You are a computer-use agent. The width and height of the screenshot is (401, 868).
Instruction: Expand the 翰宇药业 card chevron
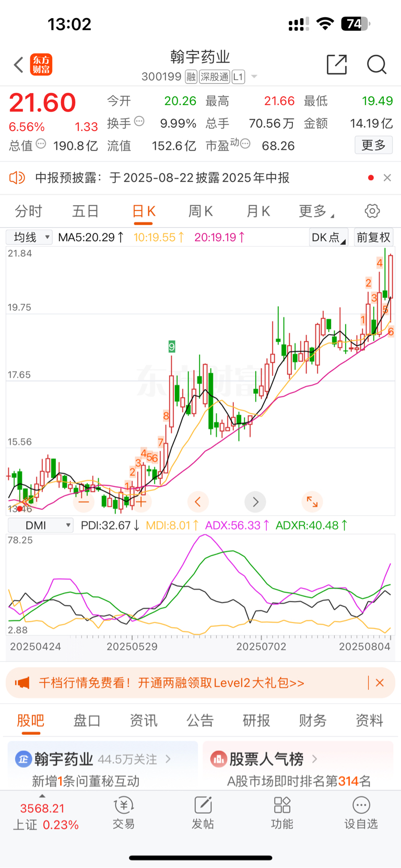point(168,759)
